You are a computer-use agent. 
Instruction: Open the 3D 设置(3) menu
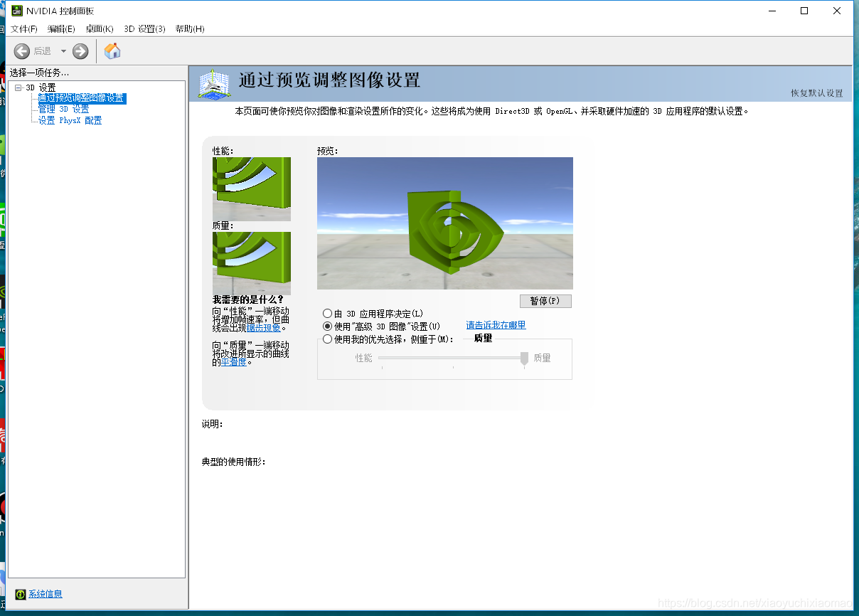(x=144, y=28)
